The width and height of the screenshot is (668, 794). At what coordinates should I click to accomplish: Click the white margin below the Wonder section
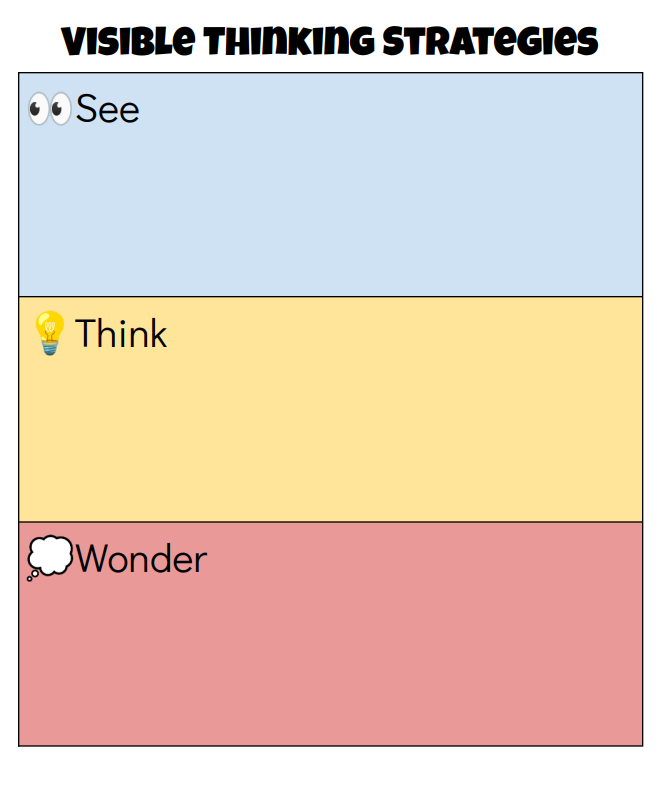click(x=330, y=770)
